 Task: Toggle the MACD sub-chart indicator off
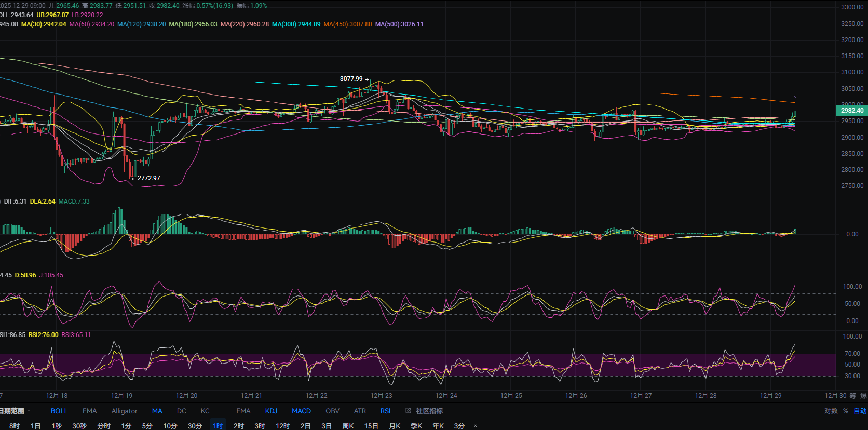(301, 411)
